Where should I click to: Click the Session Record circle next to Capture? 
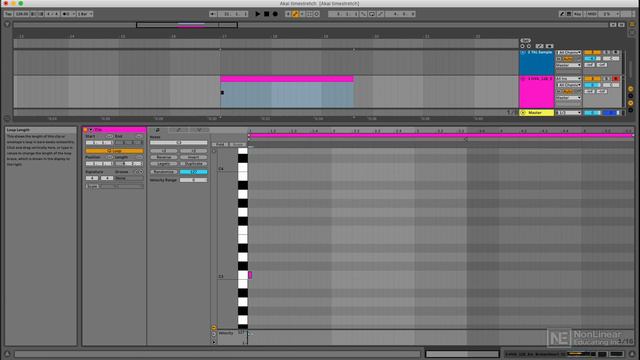click(317, 14)
